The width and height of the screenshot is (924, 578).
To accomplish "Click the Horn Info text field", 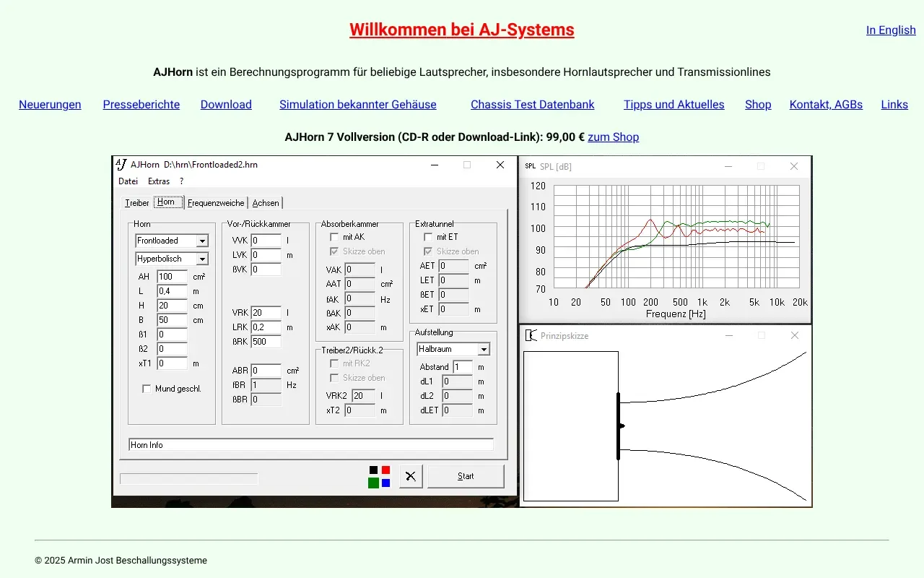I will pyautogui.click(x=310, y=445).
